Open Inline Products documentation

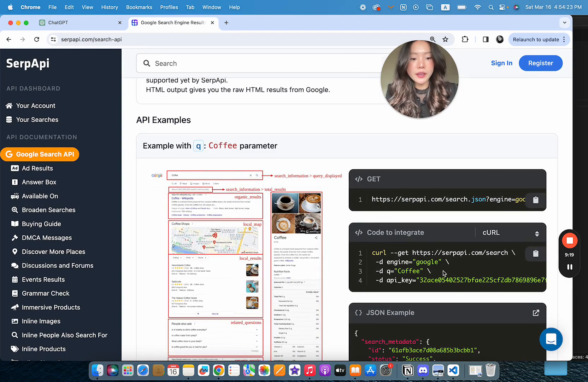coord(39,349)
